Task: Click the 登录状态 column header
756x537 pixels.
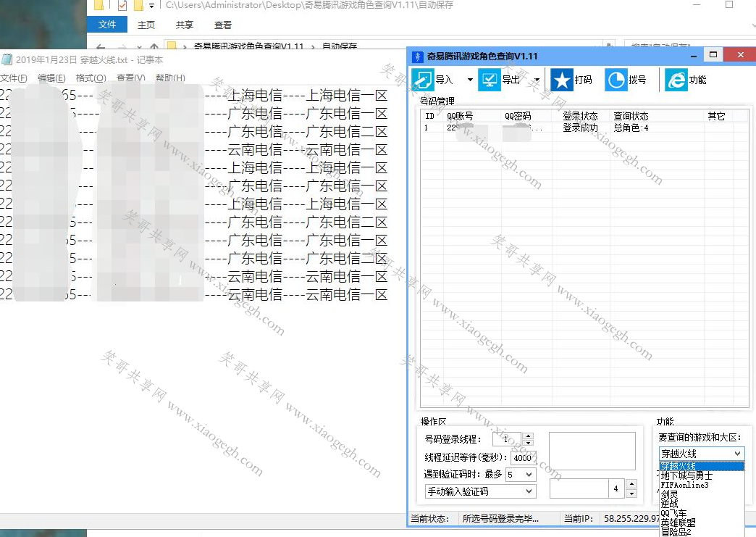Action: point(580,116)
